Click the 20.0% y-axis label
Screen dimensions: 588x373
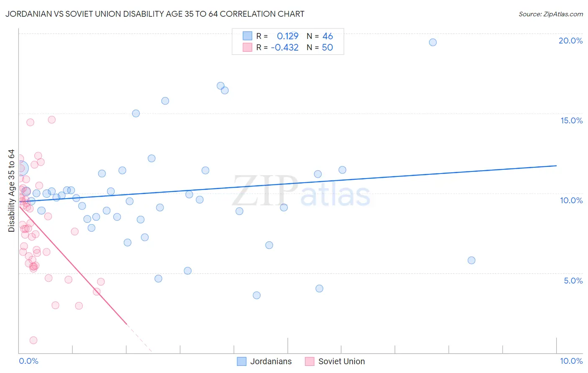pos(570,41)
